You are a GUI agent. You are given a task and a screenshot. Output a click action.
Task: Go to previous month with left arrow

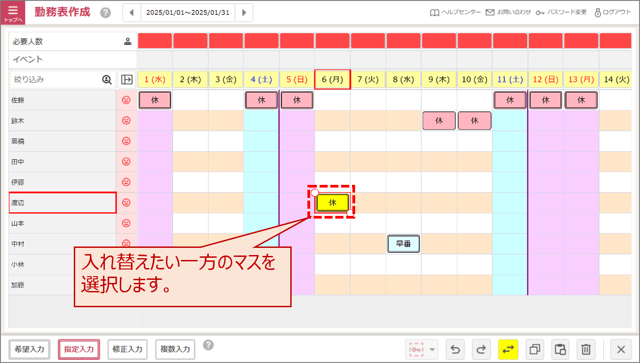click(x=131, y=13)
